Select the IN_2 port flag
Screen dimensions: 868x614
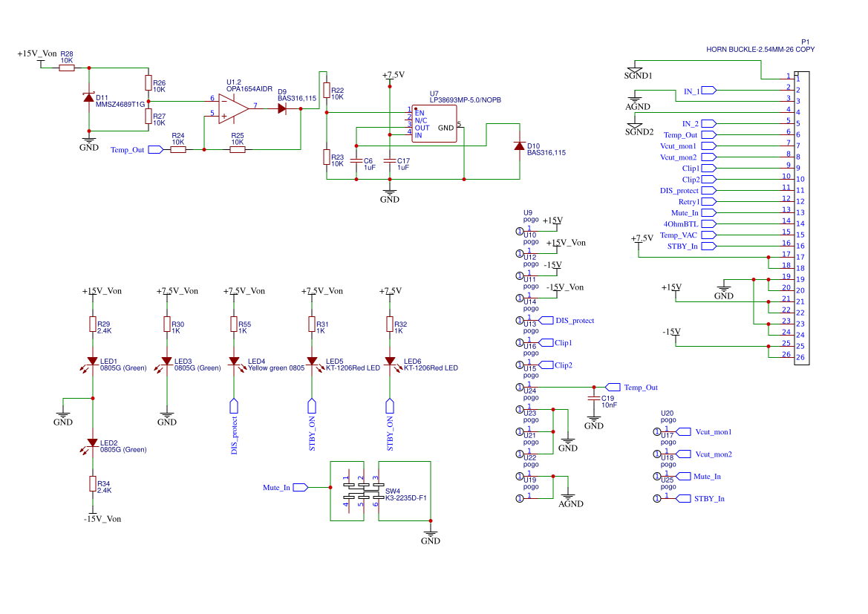[x=709, y=123]
